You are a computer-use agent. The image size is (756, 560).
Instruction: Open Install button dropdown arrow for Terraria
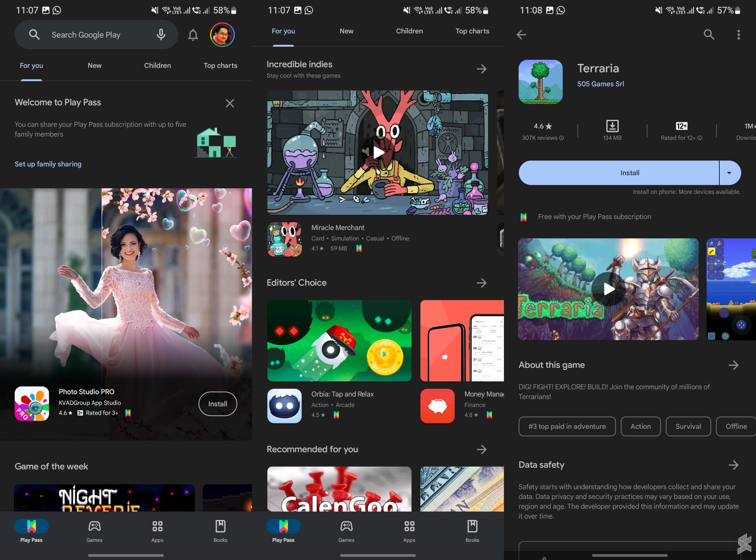(x=729, y=173)
